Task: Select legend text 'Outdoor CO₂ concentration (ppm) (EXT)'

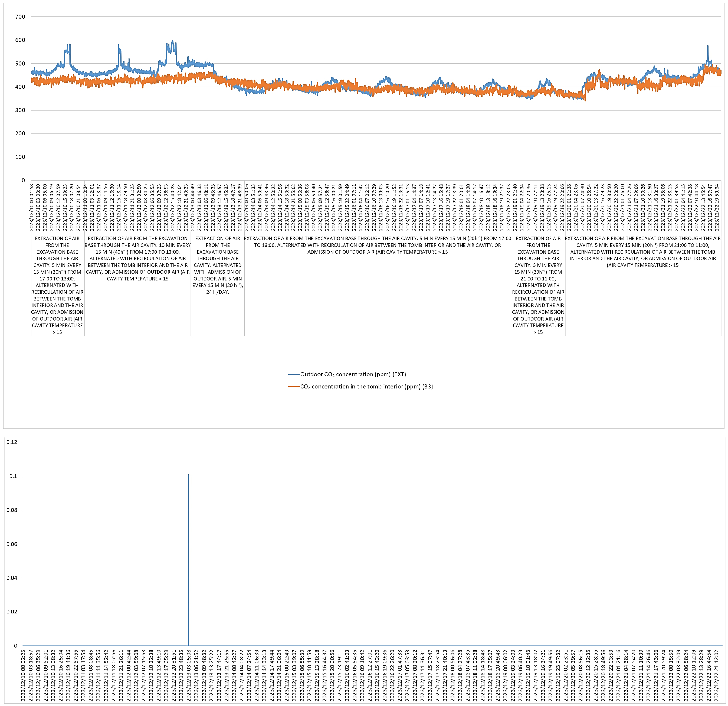Action: (353, 374)
